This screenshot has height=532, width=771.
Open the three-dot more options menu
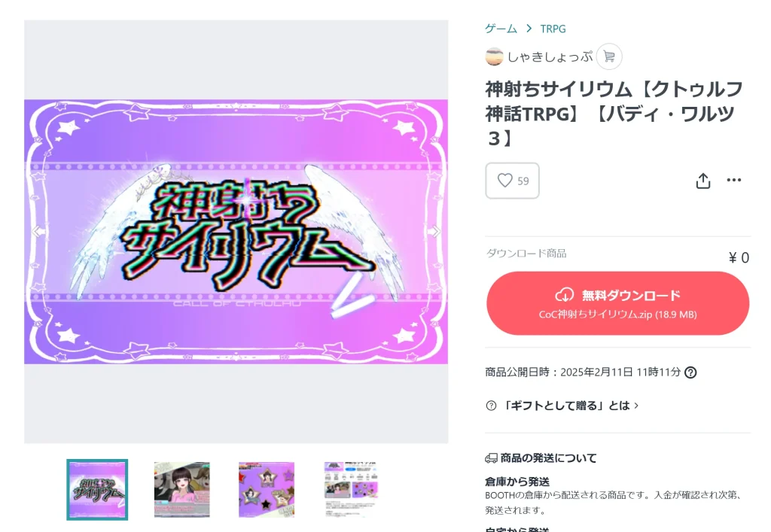(x=733, y=181)
